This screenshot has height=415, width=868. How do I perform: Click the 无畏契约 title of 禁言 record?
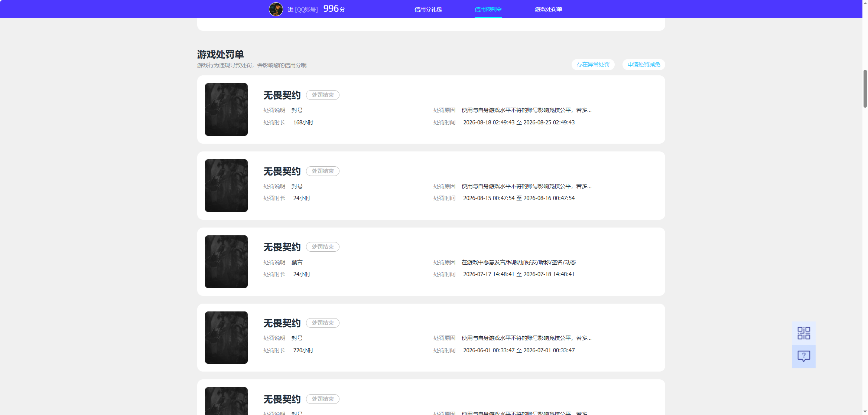coord(282,247)
